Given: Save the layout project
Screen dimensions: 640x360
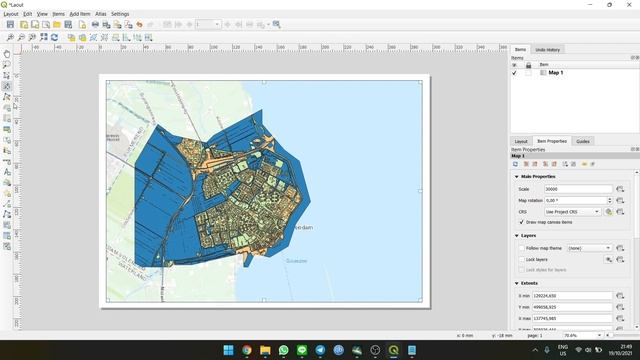Looking at the screenshot, I should click(x=10, y=24).
